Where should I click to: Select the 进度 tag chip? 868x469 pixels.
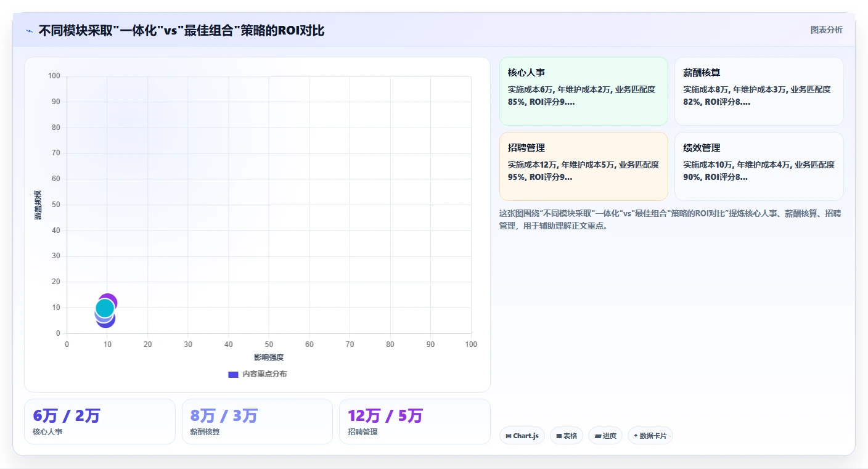pyautogui.click(x=605, y=436)
